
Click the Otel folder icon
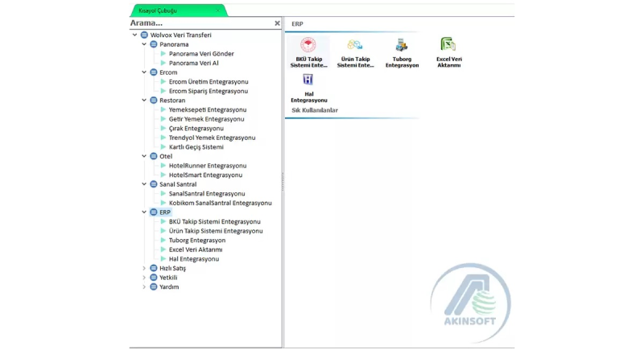pyautogui.click(x=154, y=156)
